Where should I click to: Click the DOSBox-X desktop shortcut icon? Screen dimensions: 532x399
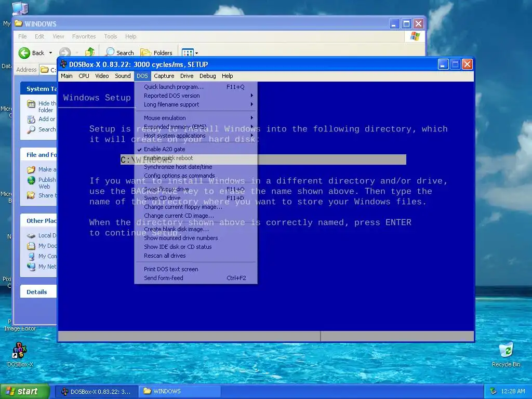(x=20, y=351)
